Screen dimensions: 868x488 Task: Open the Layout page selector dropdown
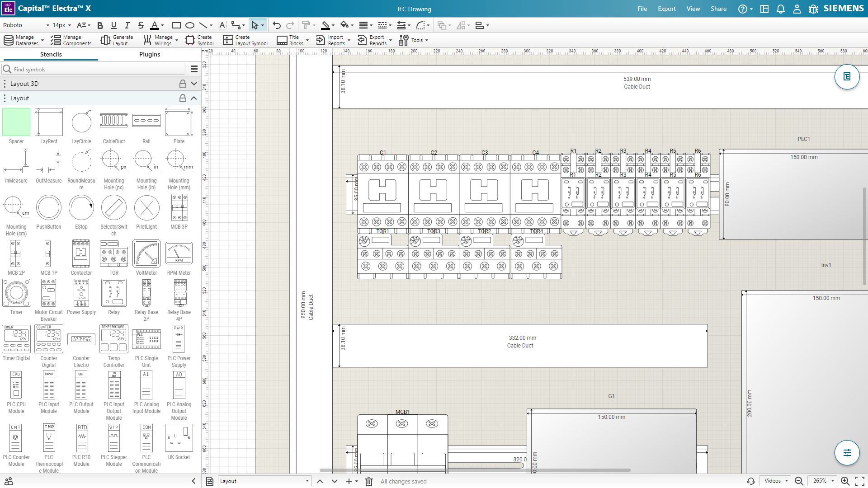(264, 481)
